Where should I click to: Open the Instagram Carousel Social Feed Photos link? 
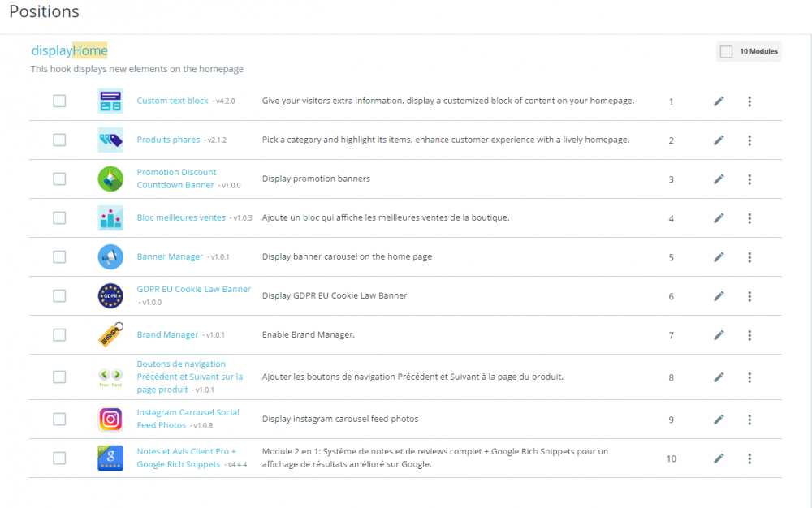coord(188,419)
